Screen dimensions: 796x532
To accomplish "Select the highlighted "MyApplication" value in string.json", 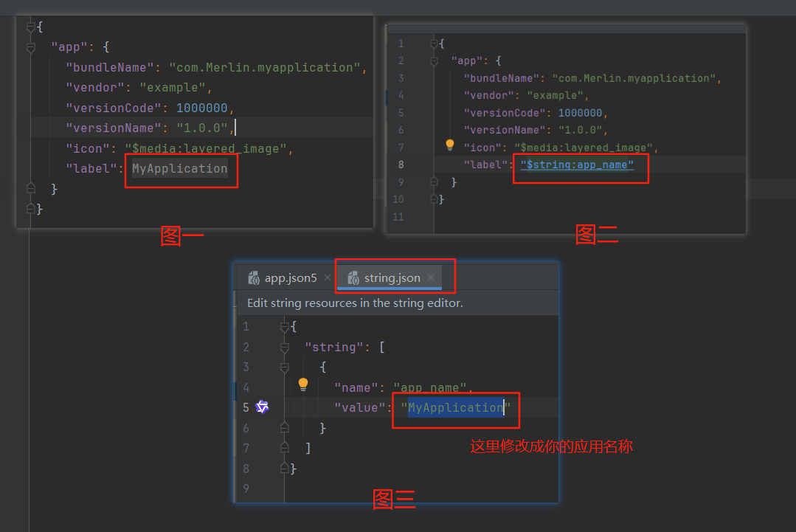I will (x=455, y=407).
